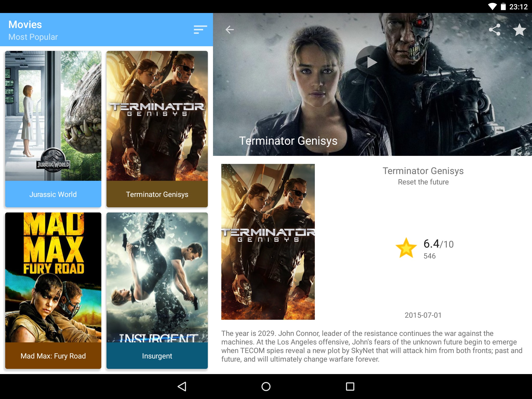This screenshot has width=532, height=399.
Task: Open the Insurgent movie poster
Action: pos(157,277)
